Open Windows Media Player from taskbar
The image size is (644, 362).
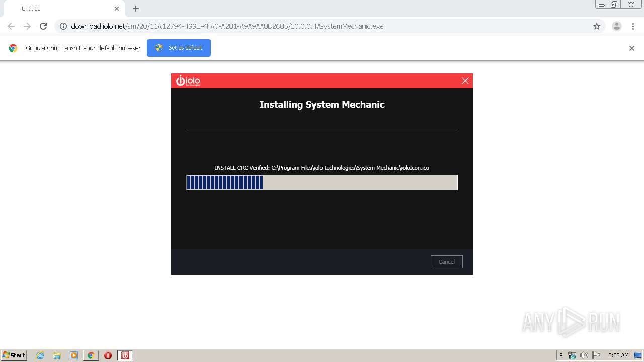[74, 355]
